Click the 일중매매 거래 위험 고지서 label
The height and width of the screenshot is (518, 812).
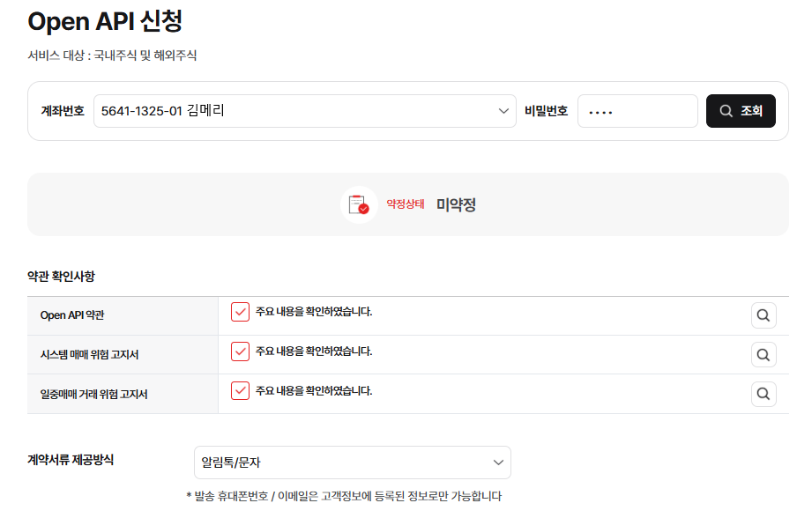pyautogui.click(x=93, y=394)
